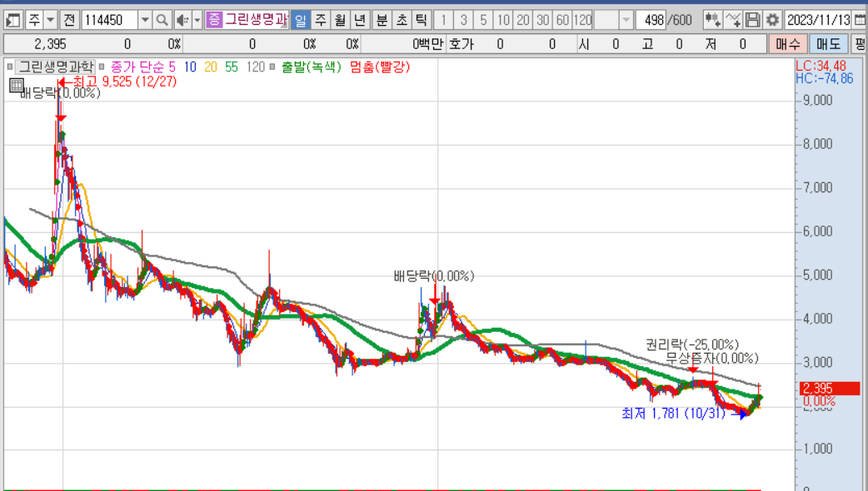Click the gray 120 moving average legend
The image size is (868, 491).
coord(255,67)
